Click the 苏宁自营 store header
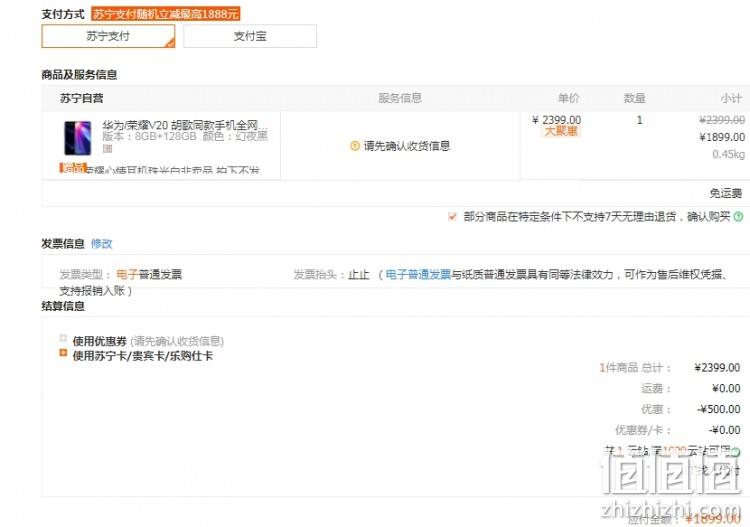The width and height of the screenshot is (750, 527). pyautogui.click(x=81, y=99)
